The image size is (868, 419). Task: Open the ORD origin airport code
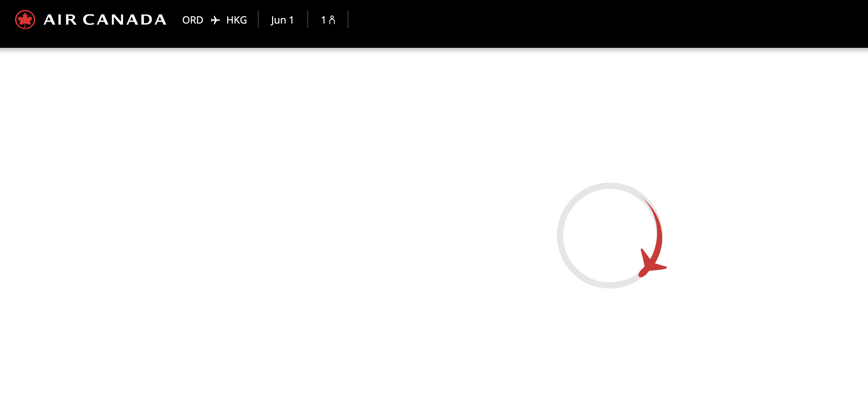[193, 20]
